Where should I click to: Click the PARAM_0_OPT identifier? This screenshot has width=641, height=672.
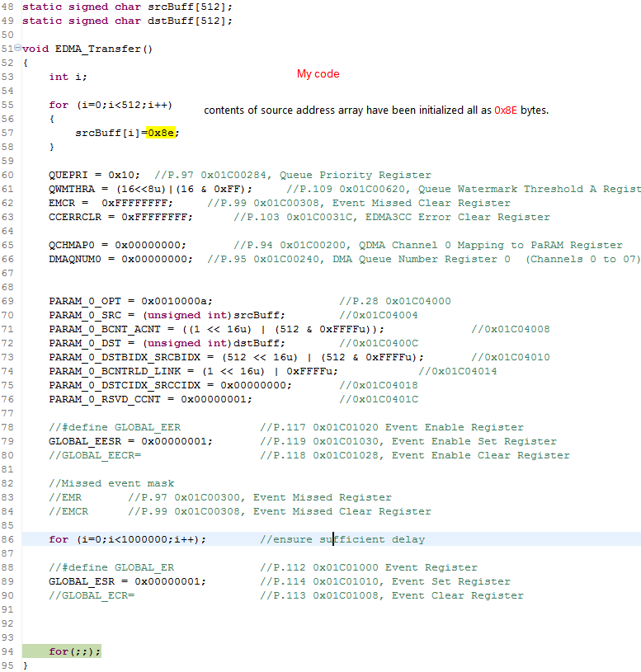click(85, 301)
